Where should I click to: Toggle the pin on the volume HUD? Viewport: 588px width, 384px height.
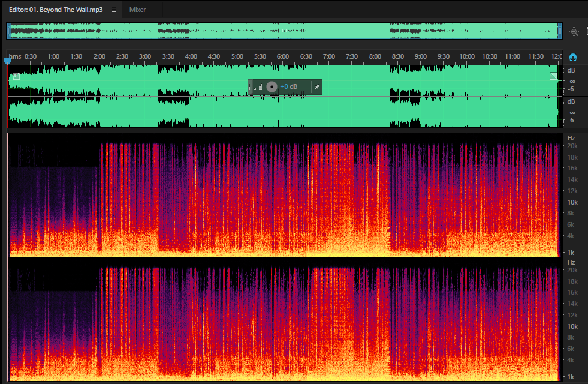click(317, 87)
